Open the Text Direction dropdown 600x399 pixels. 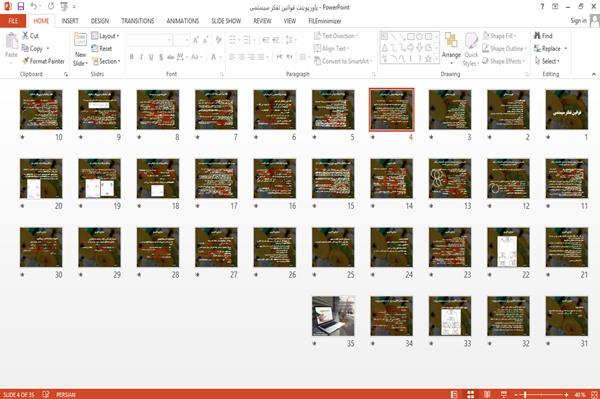pyautogui.click(x=336, y=36)
